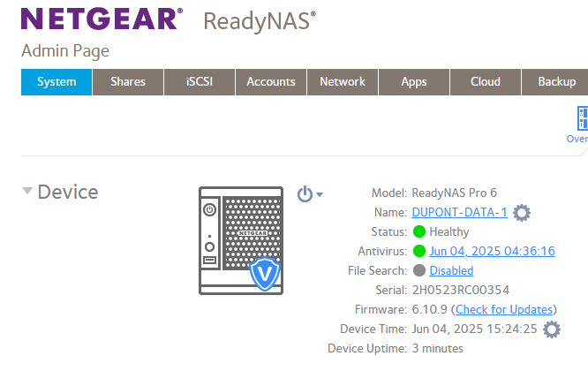Collapse the Device section triangle
Viewport: 588px width, 386px height.
click(27, 191)
